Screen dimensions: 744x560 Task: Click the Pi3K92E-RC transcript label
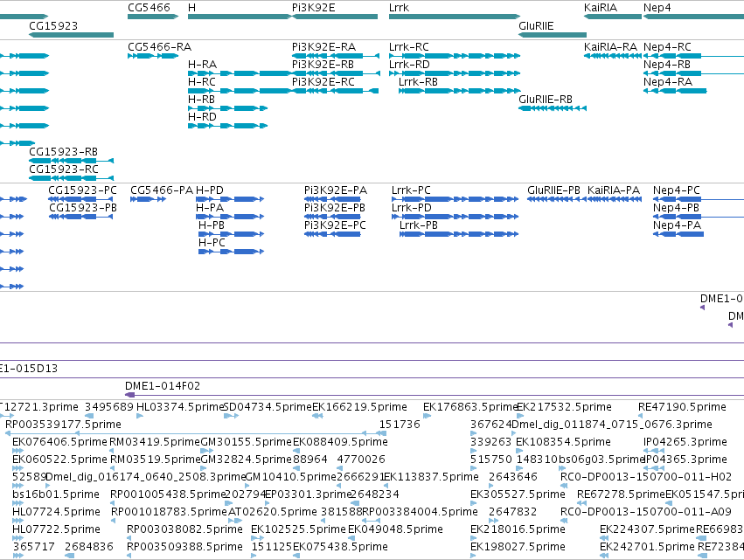tap(323, 82)
